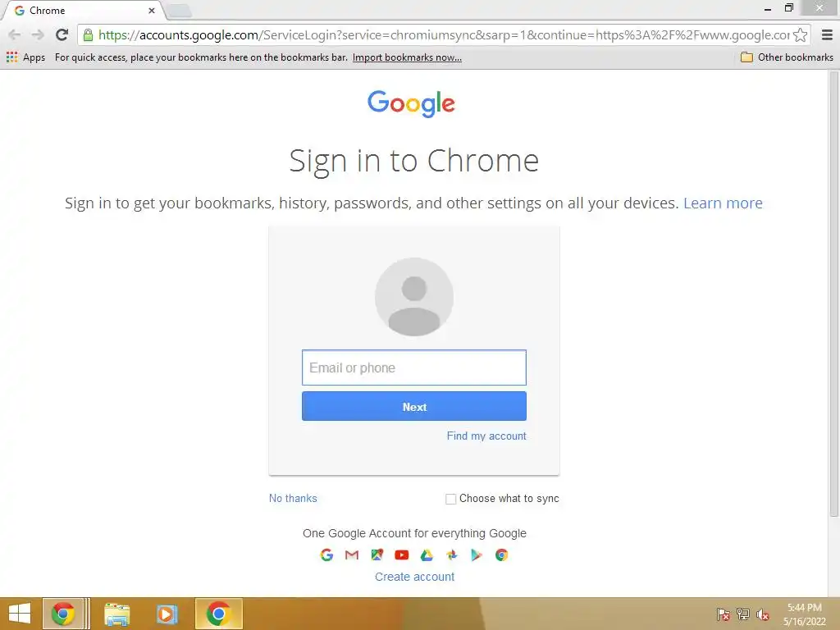Screen dimensions: 840x630
Task: Click the Google logo on the page
Action: pyautogui.click(x=411, y=103)
